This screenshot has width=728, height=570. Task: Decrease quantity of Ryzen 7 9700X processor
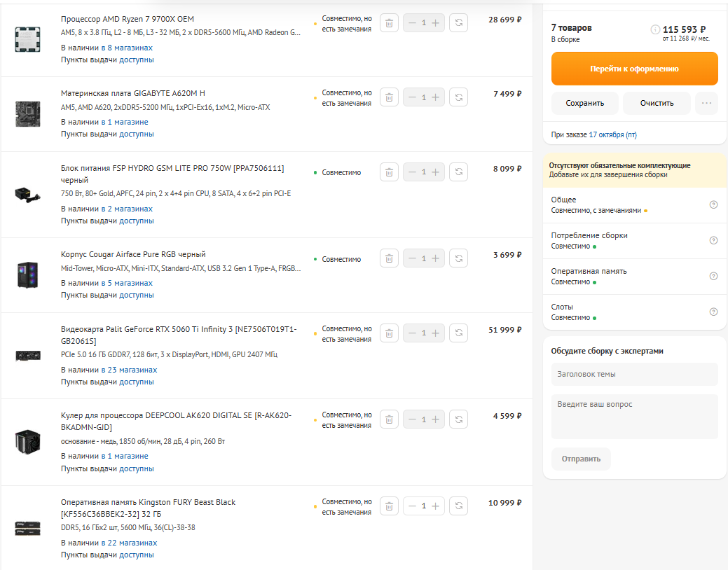point(412,22)
